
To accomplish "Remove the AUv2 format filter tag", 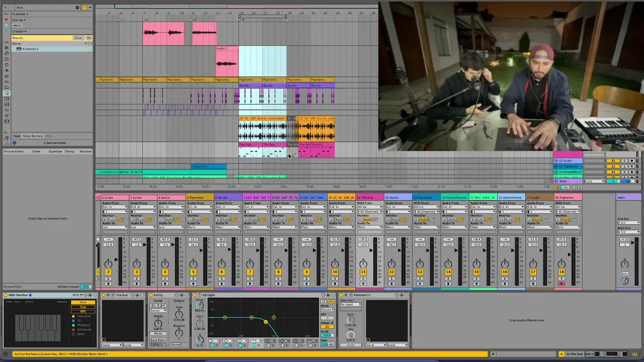I will (x=17, y=25).
